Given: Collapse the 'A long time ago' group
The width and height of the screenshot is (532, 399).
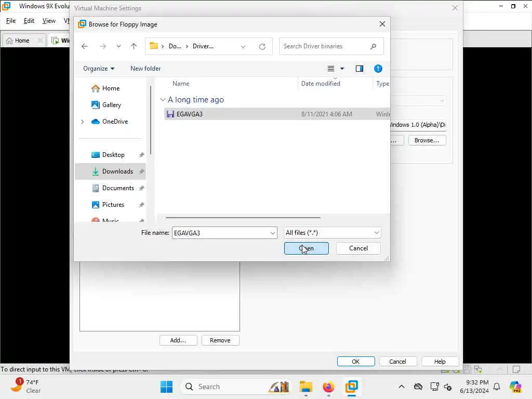Looking at the screenshot, I should click(163, 100).
